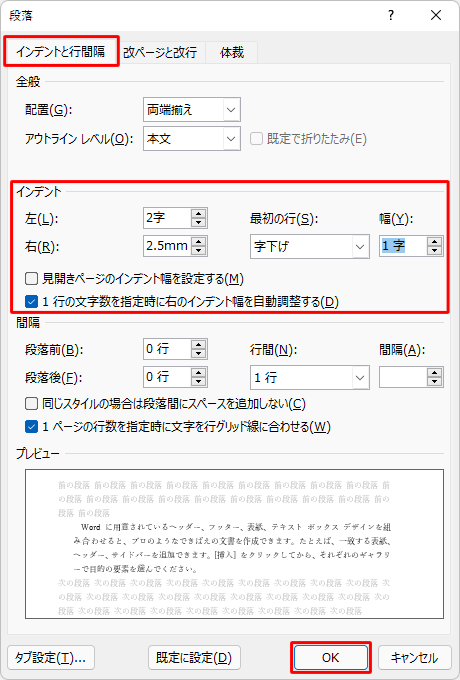Click the help question mark icon
This screenshot has width=460, height=680.
tap(391, 16)
